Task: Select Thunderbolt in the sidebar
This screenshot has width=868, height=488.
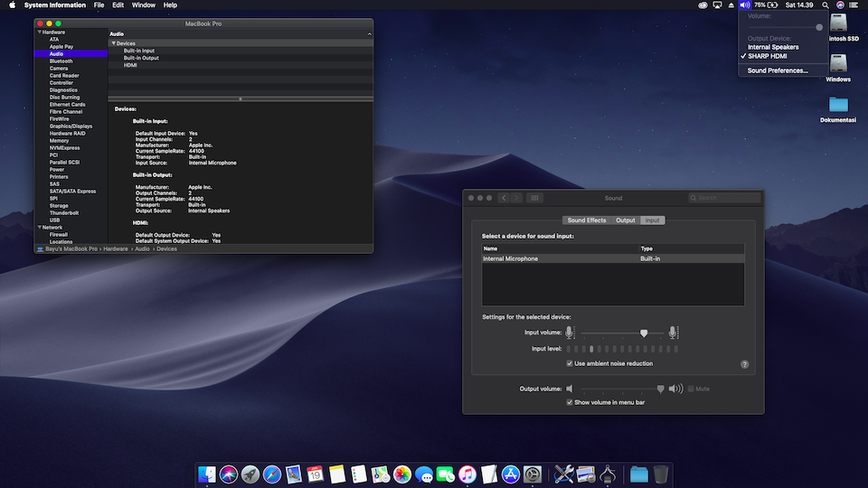Action: pos(64,213)
